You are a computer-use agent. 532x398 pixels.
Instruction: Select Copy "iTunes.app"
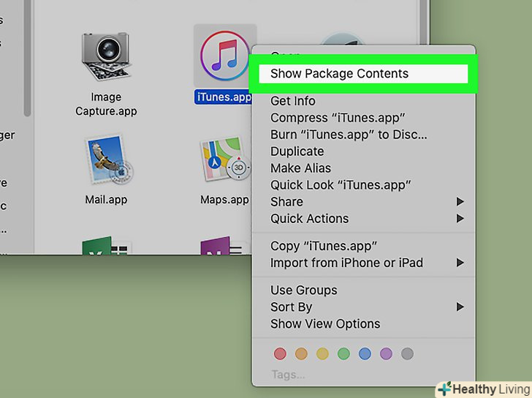[x=363, y=246]
